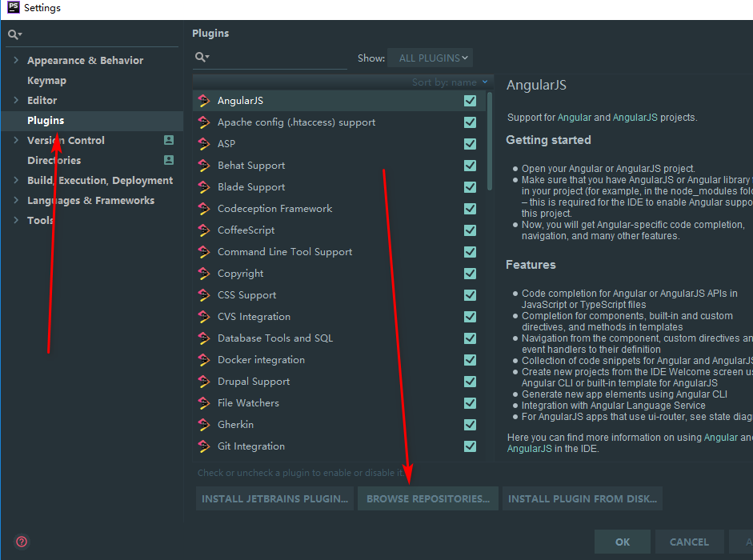Select the Gherkin plugin row
753x560 pixels.
[339, 425]
